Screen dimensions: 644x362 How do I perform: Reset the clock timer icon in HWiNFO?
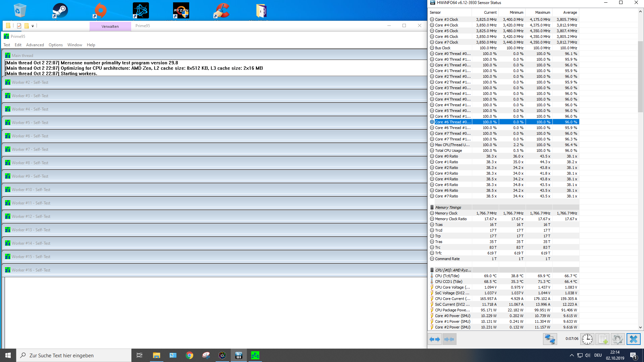(x=587, y=339)
